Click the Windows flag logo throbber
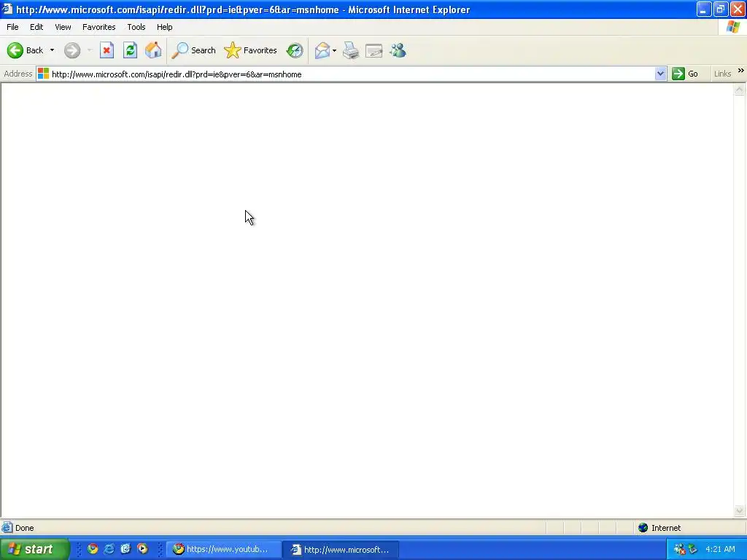This screenshot has height=560, width=747. click(733, 27)
